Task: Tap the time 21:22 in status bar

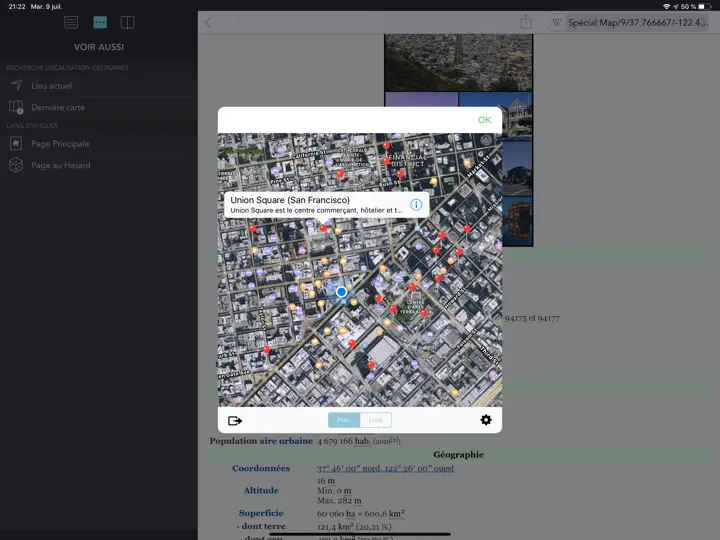Action: click(17, 6)
